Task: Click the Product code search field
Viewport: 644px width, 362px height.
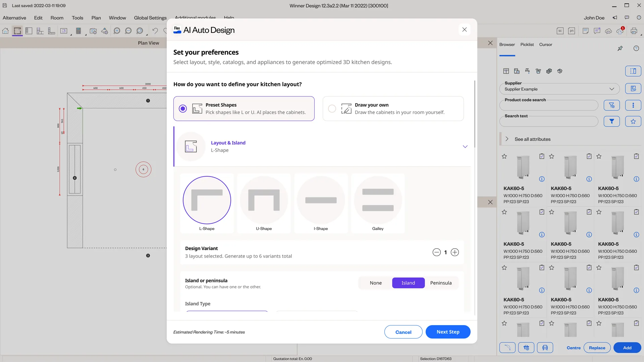Action: pos(548,105)
